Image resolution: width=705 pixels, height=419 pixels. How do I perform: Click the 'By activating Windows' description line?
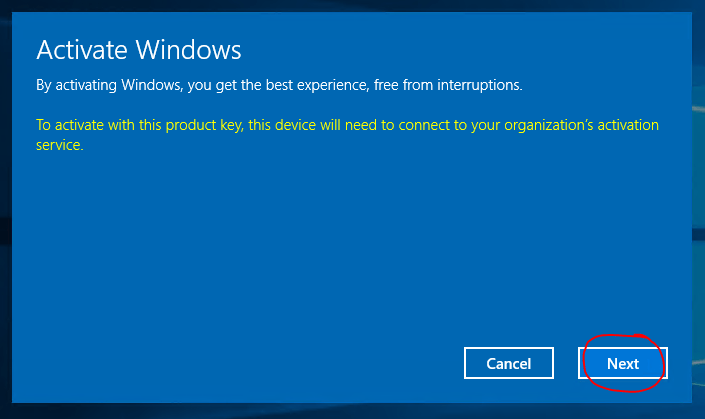click(x=279, y=85)
